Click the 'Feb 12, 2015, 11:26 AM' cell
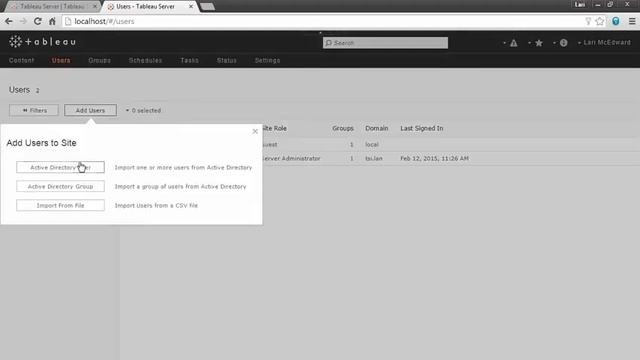The image size is (640, 360). coord(434,158)
